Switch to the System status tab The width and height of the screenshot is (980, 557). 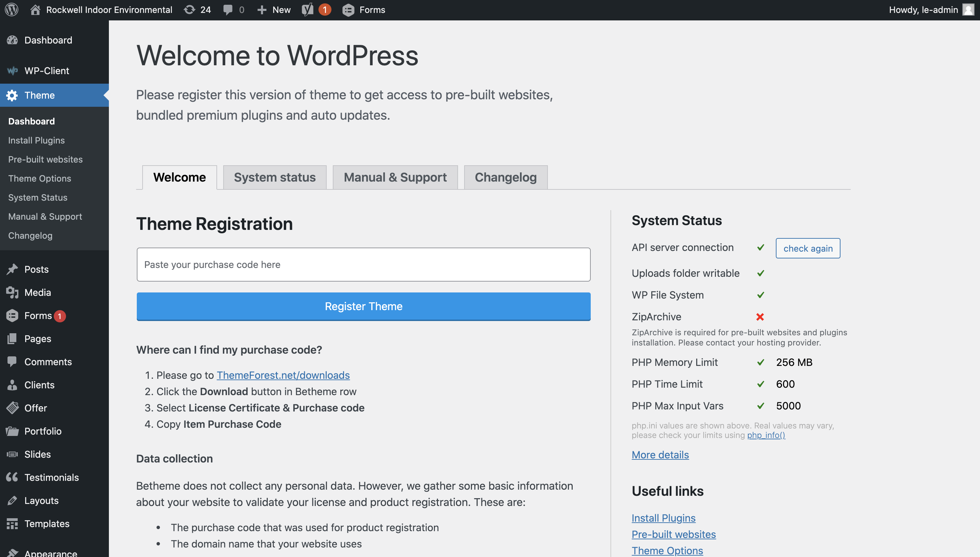(275, 178)
